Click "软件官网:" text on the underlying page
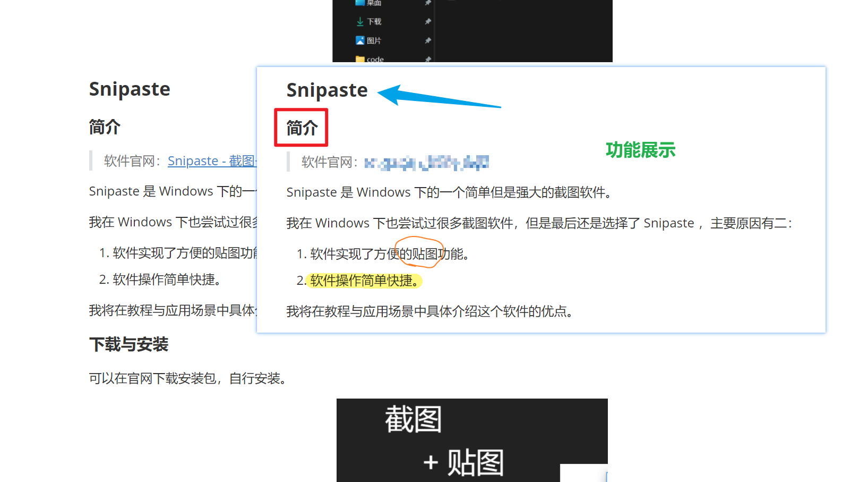The height and width of the screenshot is (482, 868). click(133, 161)
